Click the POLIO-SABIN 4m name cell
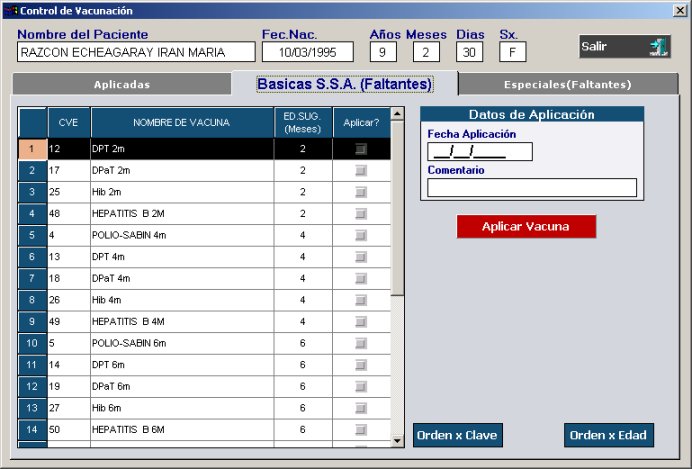The height and width of the screenshot is (469, 692). (x=182, y=235)
